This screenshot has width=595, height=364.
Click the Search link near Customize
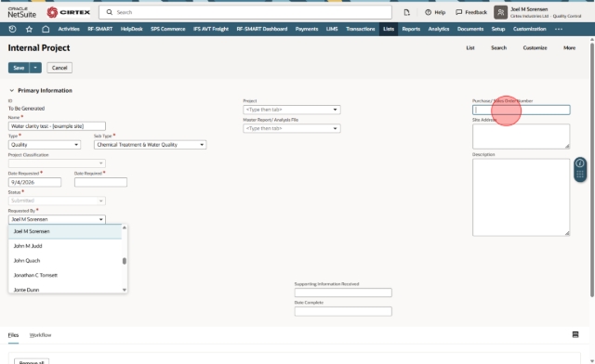[x=498, y=47]
